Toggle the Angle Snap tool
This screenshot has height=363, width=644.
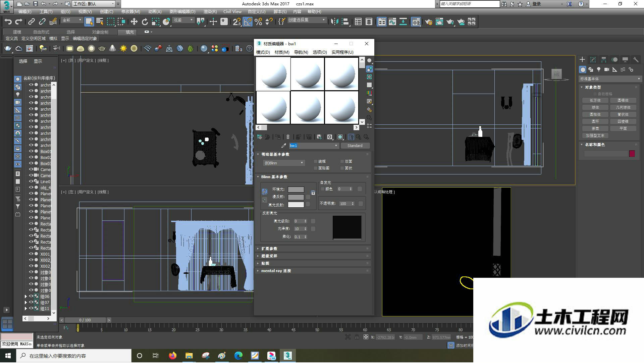coord(248,22)
